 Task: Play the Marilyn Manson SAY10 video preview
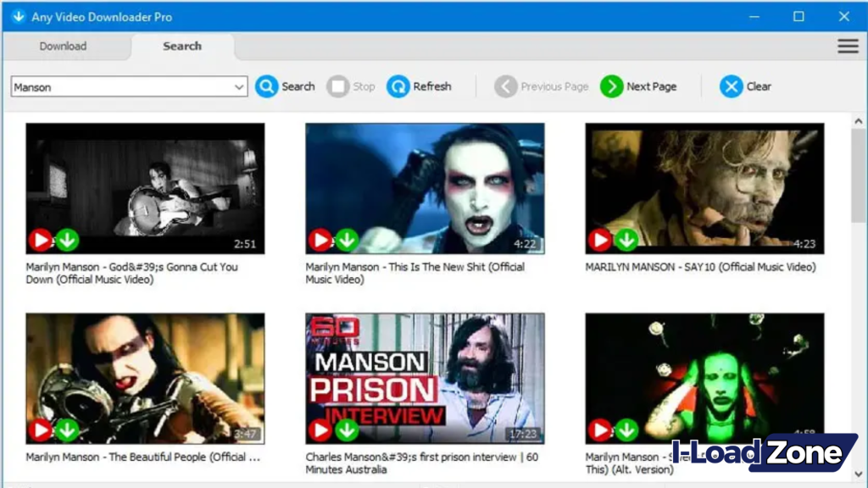[x=599, y=240]
